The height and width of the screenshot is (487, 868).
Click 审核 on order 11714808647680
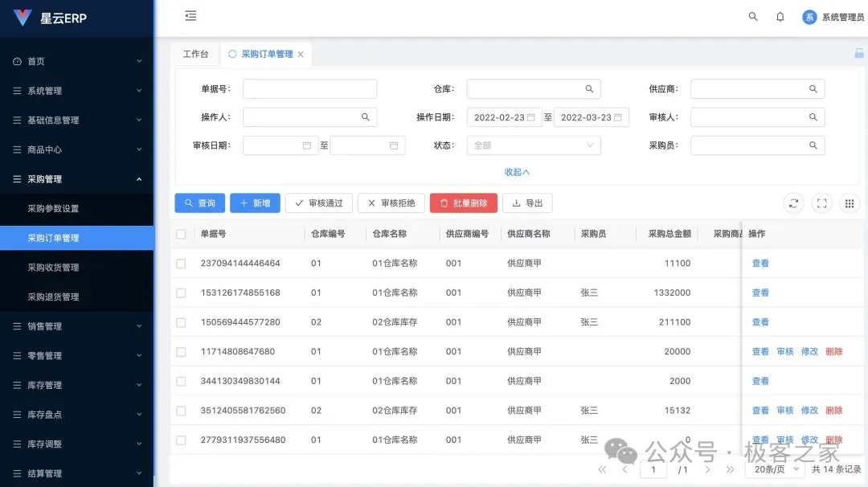pos(784,351)
